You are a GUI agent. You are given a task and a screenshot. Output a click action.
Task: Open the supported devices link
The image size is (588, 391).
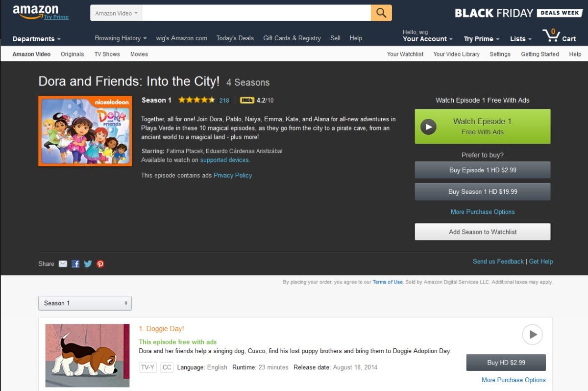point(224,159)
